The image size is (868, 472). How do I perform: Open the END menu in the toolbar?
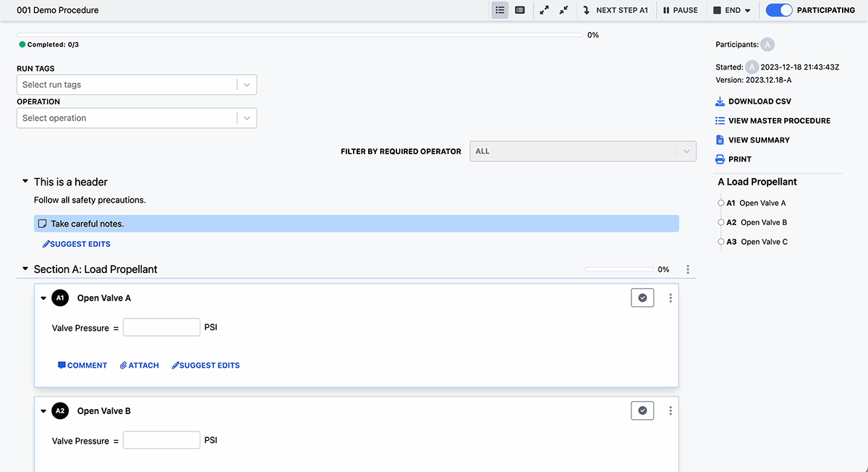pyautogui.click(x=733, y=10)
